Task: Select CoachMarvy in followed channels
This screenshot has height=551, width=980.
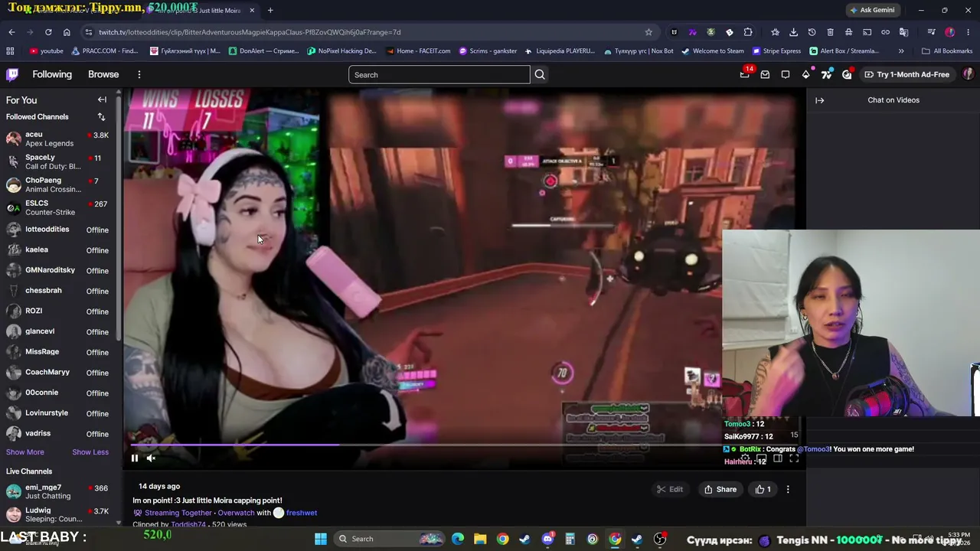Action: [57, 372]
